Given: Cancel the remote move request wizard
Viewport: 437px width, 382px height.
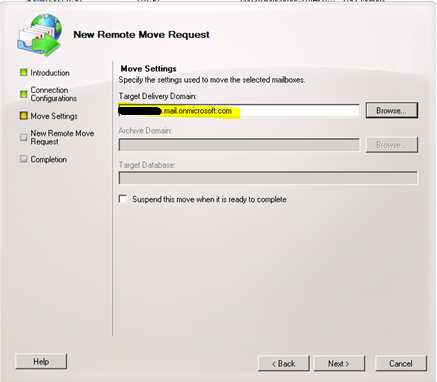Looking at the screenshot, I should [401, 363].
